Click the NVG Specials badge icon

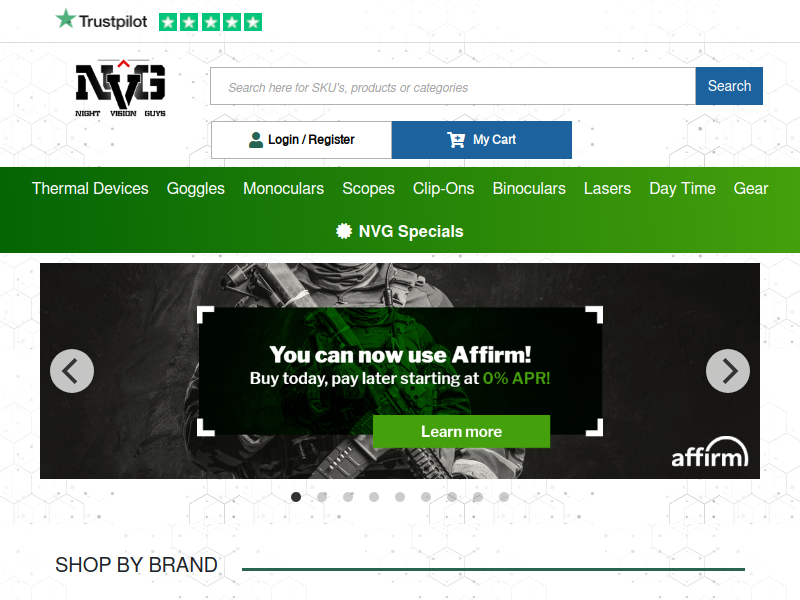click(x=344, y=231)
